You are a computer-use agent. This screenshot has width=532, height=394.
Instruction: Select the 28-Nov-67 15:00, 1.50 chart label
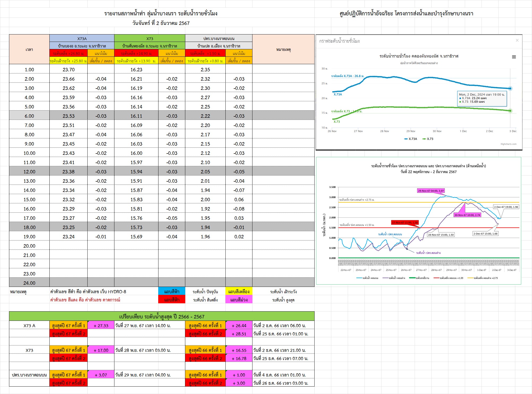pyautogui.click(x=441, y=235)
